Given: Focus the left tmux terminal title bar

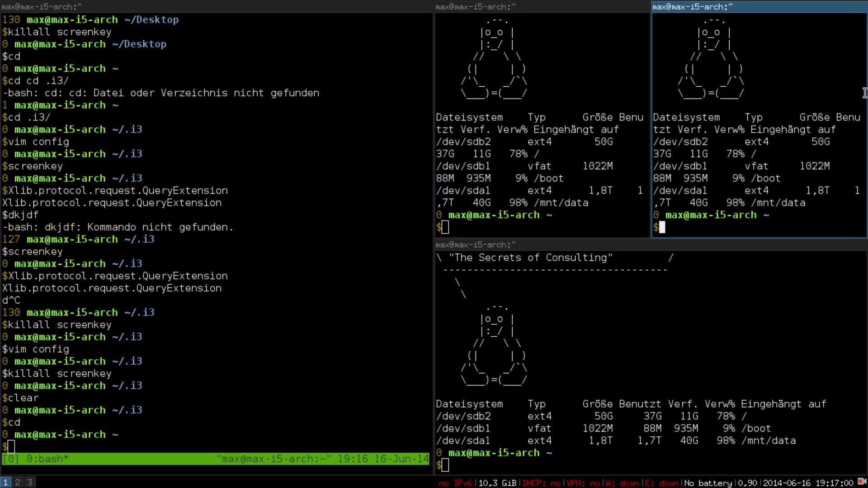Looking at the screenshot, I should point(217,6).
